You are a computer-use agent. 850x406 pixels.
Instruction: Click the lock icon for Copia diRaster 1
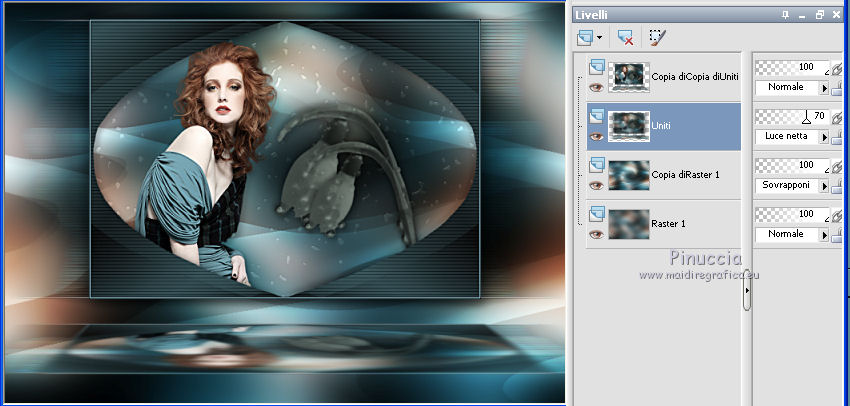[x=838, y=186]
